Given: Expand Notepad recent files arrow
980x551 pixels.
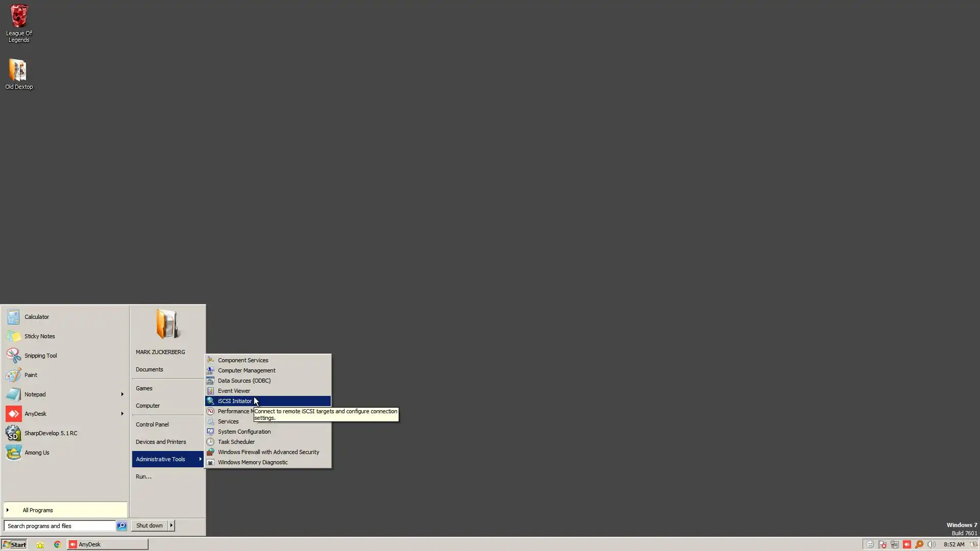Looking at the screenshot, I should click(122, 394).
